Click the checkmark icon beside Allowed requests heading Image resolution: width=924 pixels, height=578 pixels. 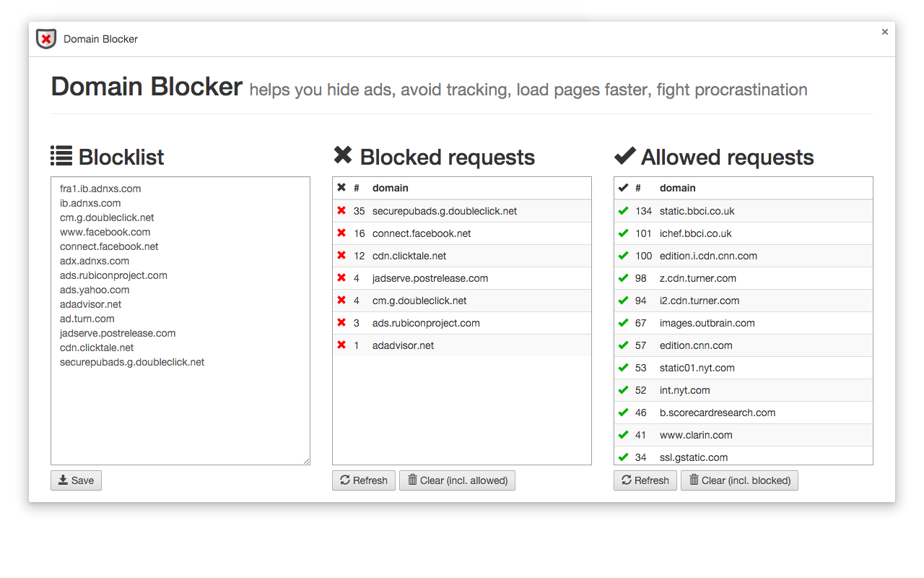click(x=624, y=155)
